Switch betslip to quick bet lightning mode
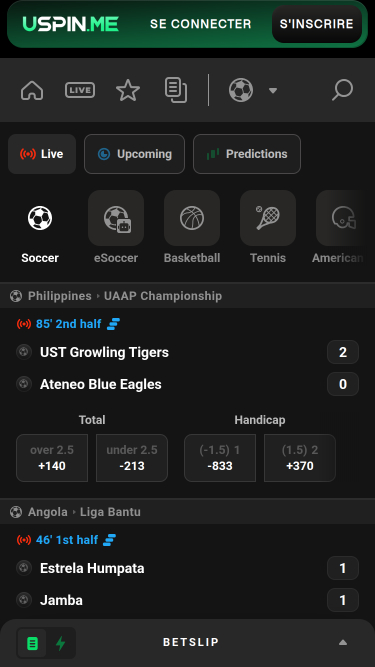Viewport: 375px width, 667px height. coord(61,643)
